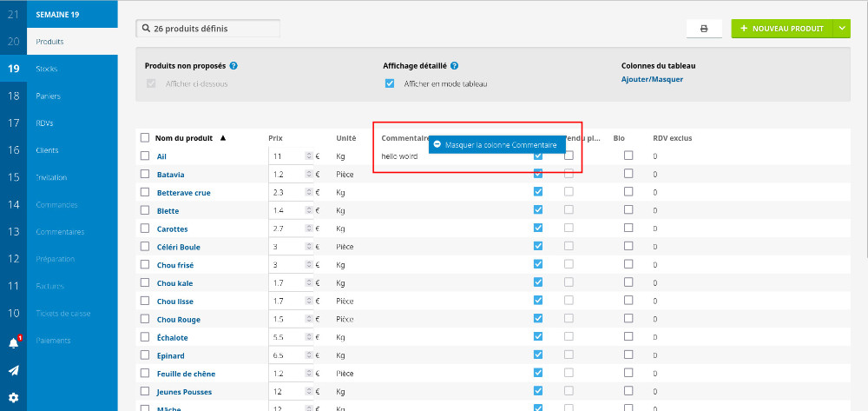Tick the Bio checkbox for Ail
This screenshot has height=411, width=868.
tap(628, 156)
